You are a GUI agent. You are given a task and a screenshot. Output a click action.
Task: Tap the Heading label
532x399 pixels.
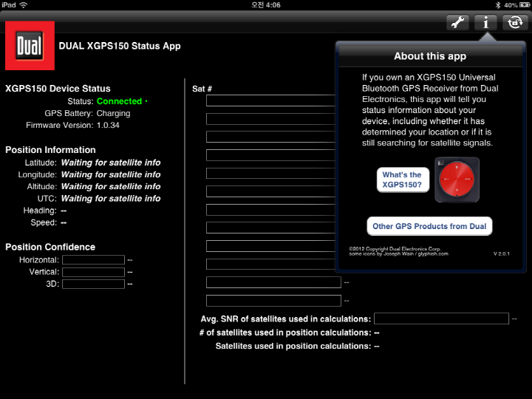(x=40, y=211)
